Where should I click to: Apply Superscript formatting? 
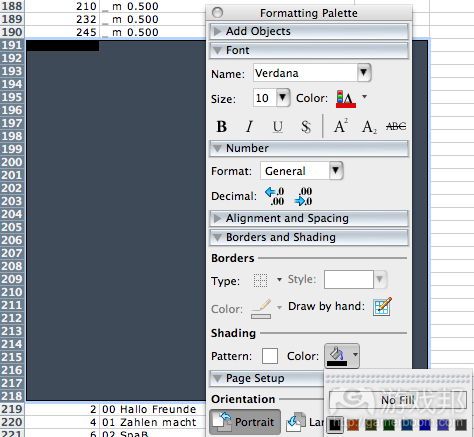341,126
